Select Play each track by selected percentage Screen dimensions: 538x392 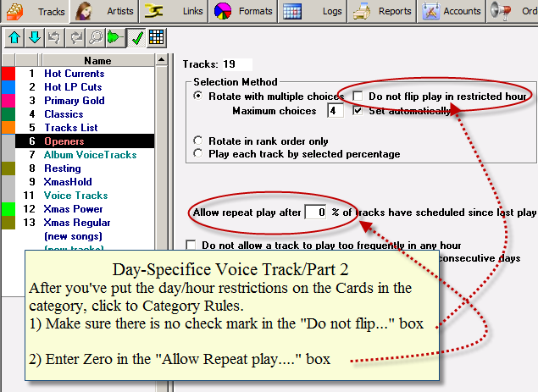[x=198, y=153]
